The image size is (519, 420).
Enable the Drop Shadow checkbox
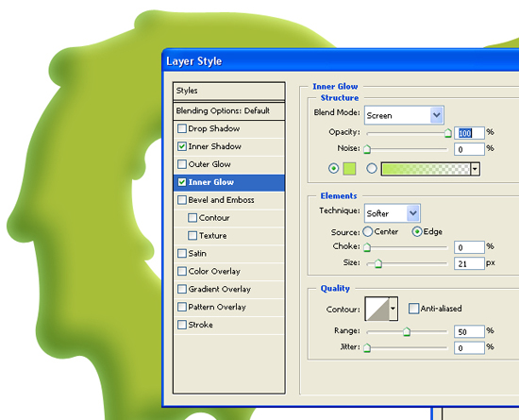click(182, 128)
